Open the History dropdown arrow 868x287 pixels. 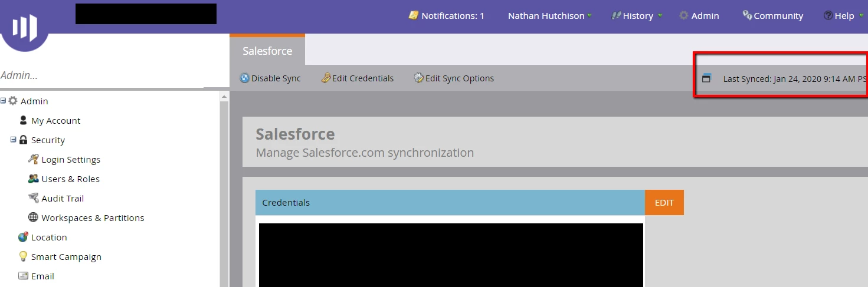click(660, 16)
